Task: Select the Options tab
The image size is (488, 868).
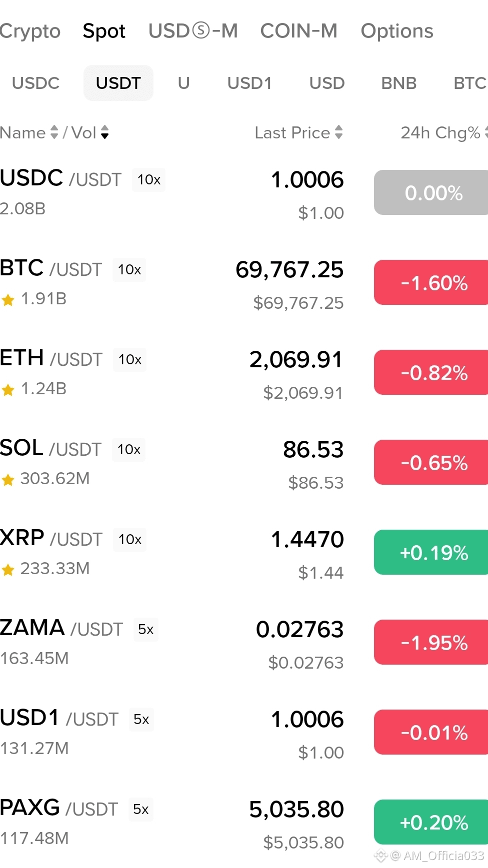Action: click(397, 31)
